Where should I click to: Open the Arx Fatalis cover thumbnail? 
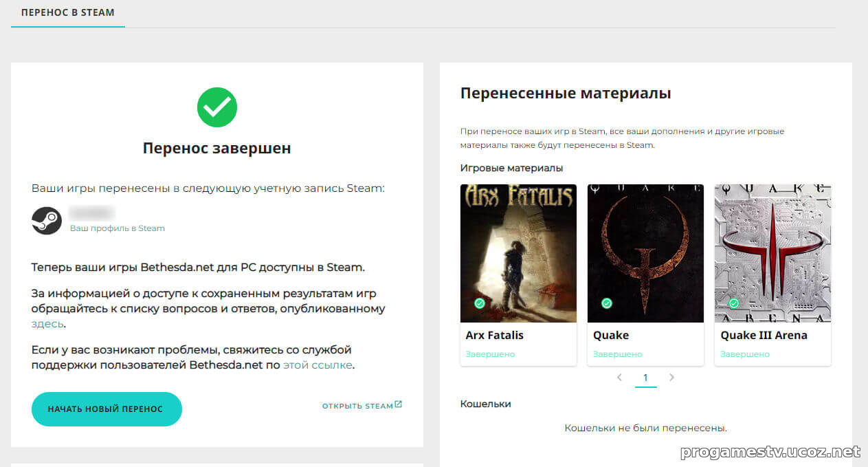518,253
